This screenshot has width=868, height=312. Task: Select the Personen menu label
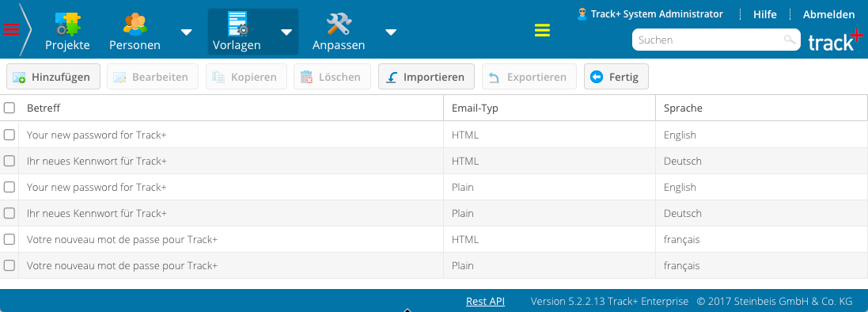pyautogui.click(x=135, y=45)
